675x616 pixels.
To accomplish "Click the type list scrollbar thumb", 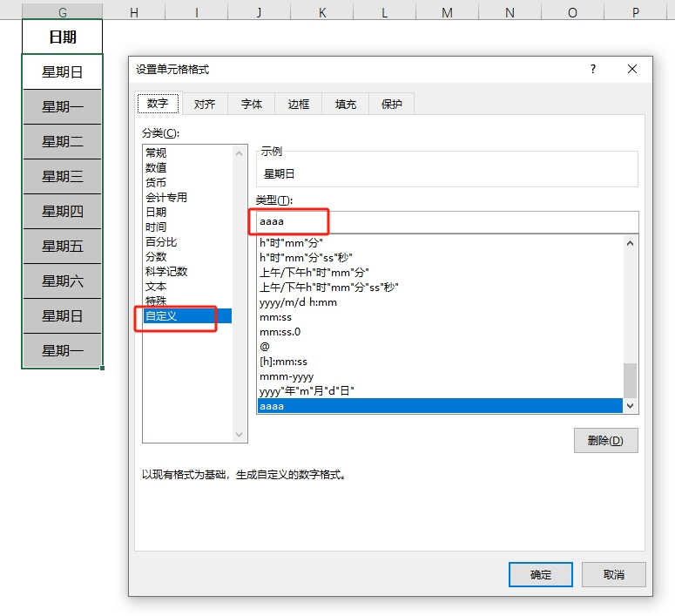I will click(x=631, y=381).
